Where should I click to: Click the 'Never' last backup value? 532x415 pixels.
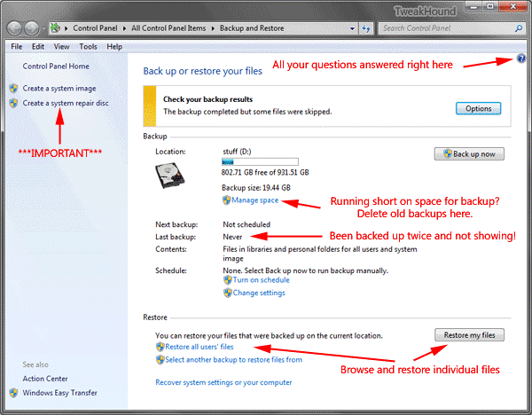click(232, 237)
